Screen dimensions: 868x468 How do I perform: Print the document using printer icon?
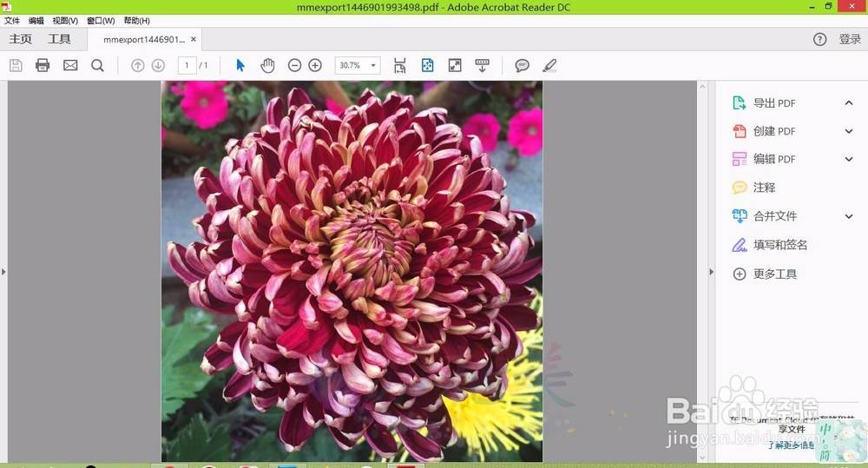point(43,65)
